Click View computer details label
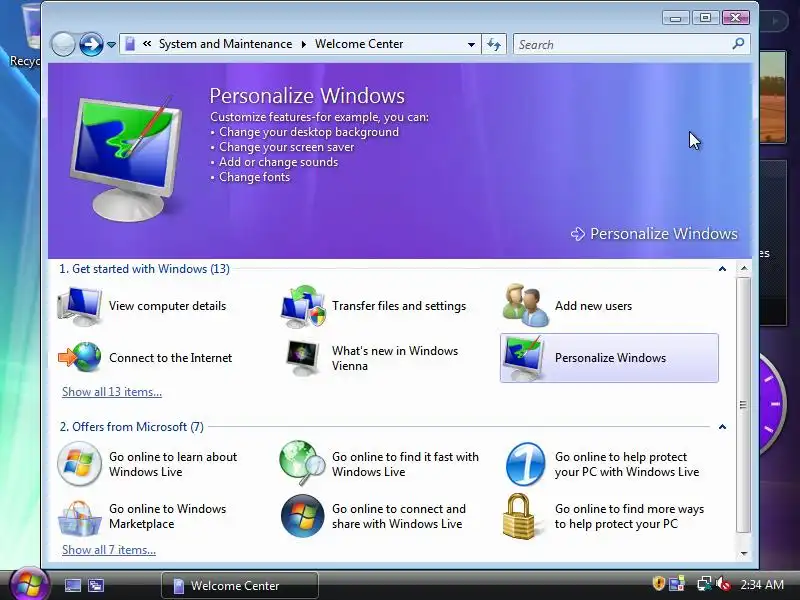Viewport: 800px width, 600px height. click(x=167, y=306)
